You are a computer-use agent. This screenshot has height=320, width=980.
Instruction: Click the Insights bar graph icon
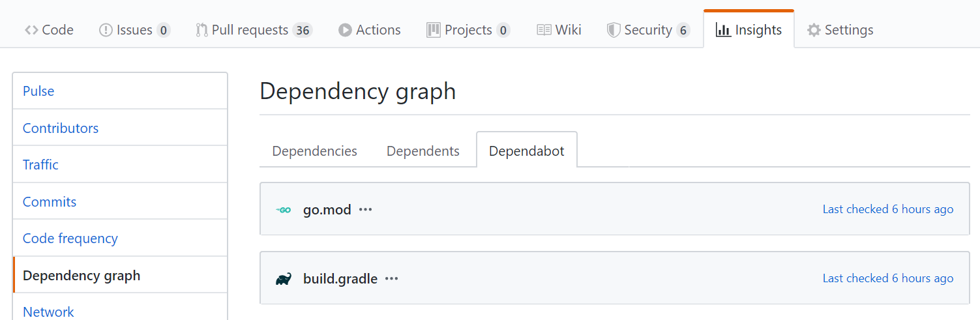(x=723, y=30)
